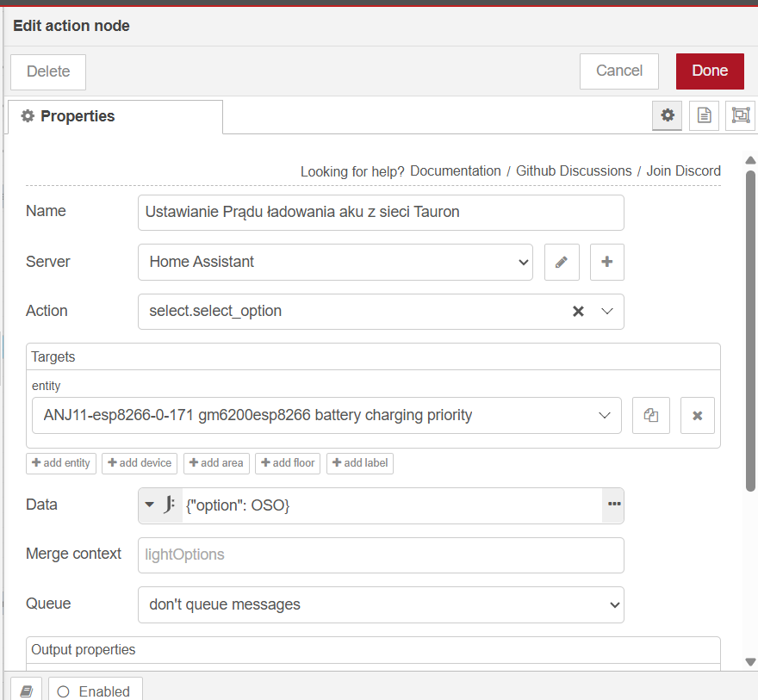Click the Cancel button
This screenshot has height=700, width=758.
click(x=618, y=71)
